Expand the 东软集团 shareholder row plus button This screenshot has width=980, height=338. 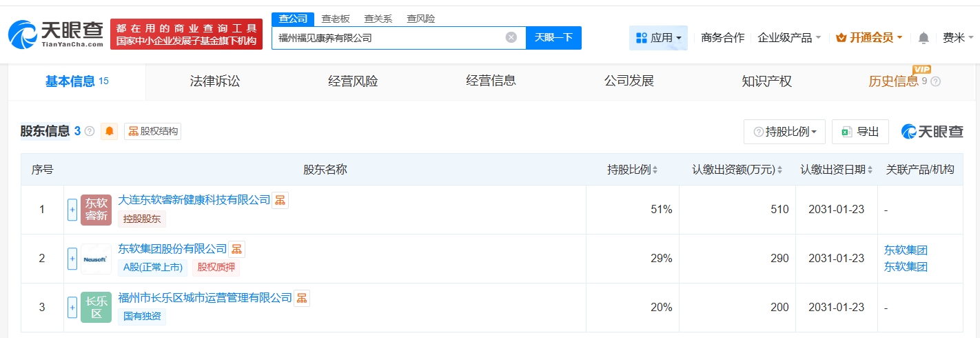click(72, 259)
